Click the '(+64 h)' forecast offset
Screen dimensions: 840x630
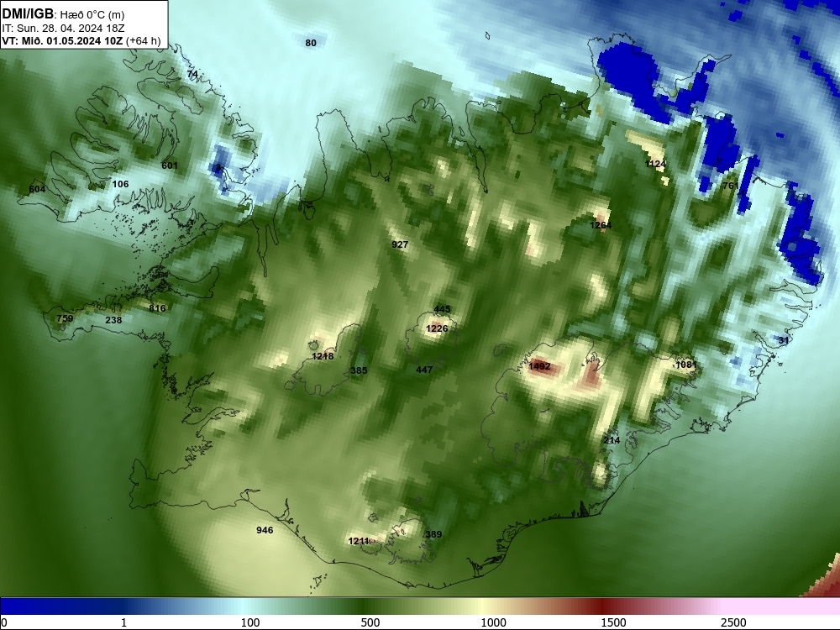[x=143, y=40]
